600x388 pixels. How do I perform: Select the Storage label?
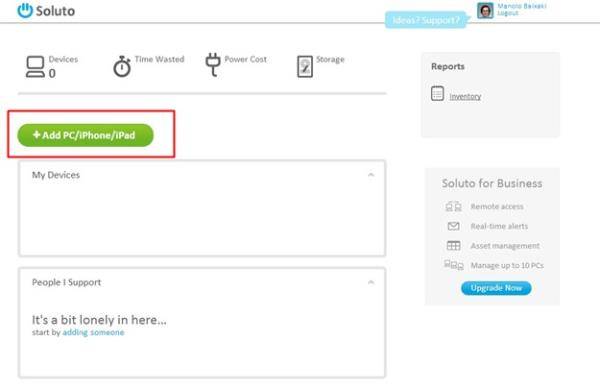[330, 59]
